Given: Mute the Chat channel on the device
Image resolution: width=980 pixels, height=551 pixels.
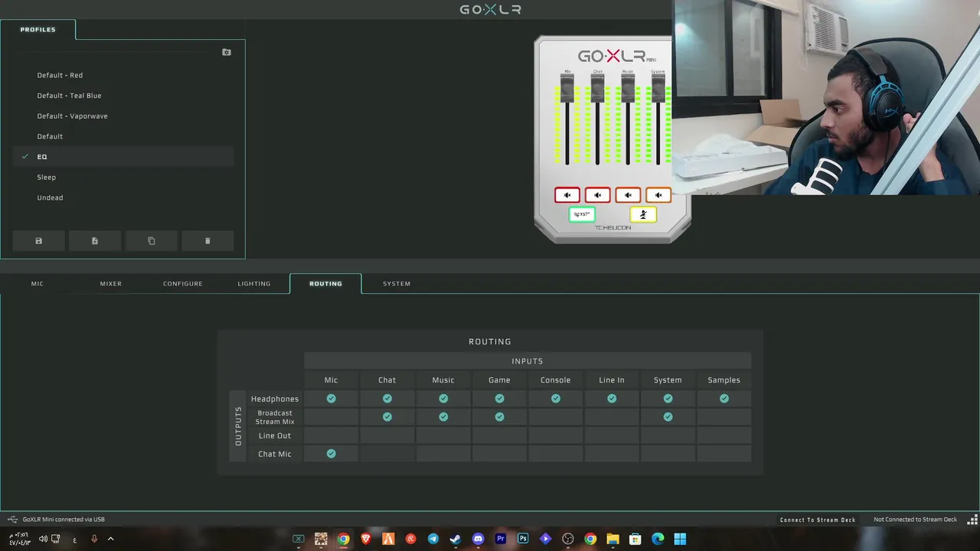Looking at the screenshot, I should click(597, 195).
